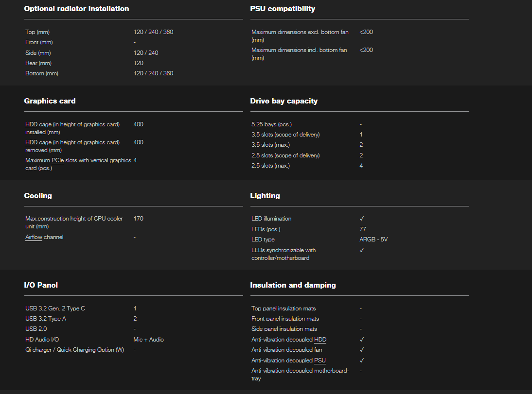Click the Mic + Audio value for HD Audio I/O
Image resolution: width=532 pixels, height=394 pixels.
click(x=148, y=340)
